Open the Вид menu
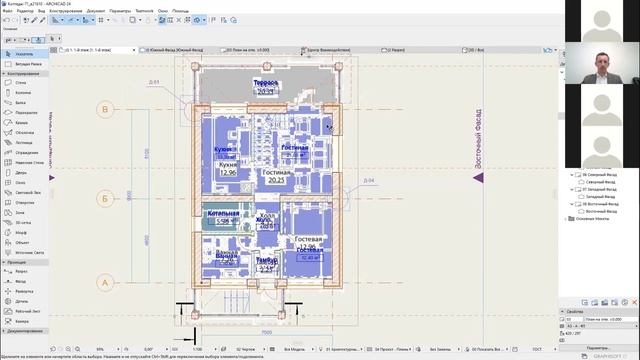640x360 pixels. tap(41, 11)
